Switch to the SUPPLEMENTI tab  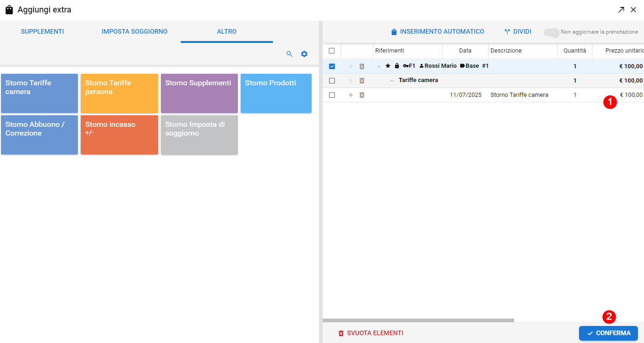(x=42, y=32)
